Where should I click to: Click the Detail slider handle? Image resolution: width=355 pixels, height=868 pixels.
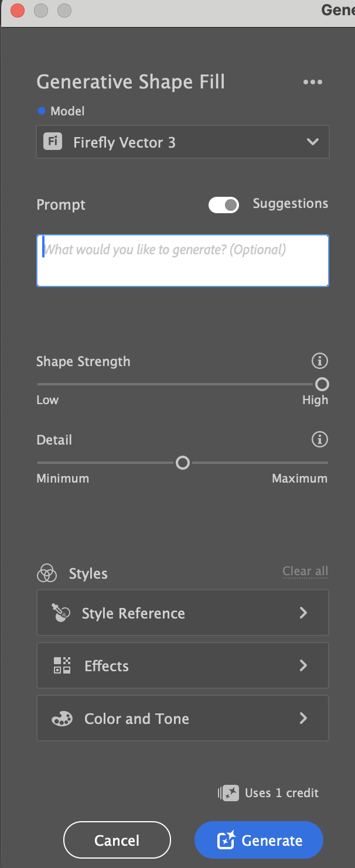[x=183, y=463]
